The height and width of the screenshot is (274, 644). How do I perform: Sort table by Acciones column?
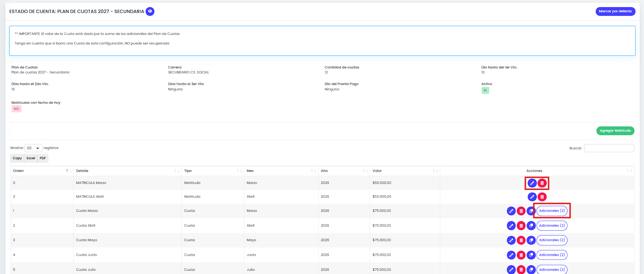click(537, 171)
